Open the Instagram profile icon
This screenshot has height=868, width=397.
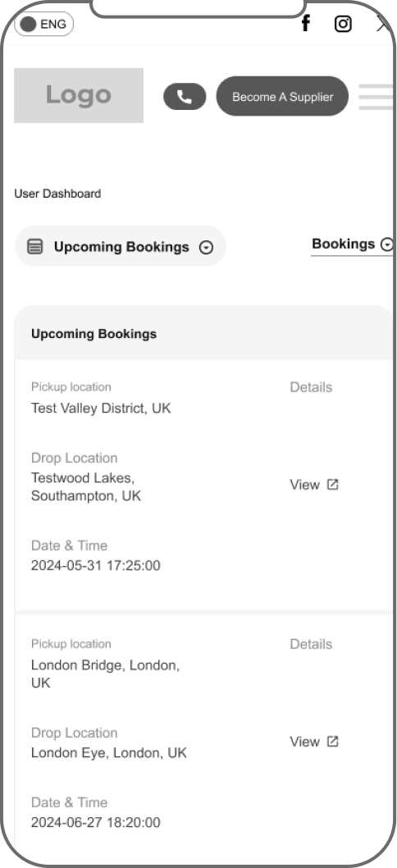click(343, 24)
